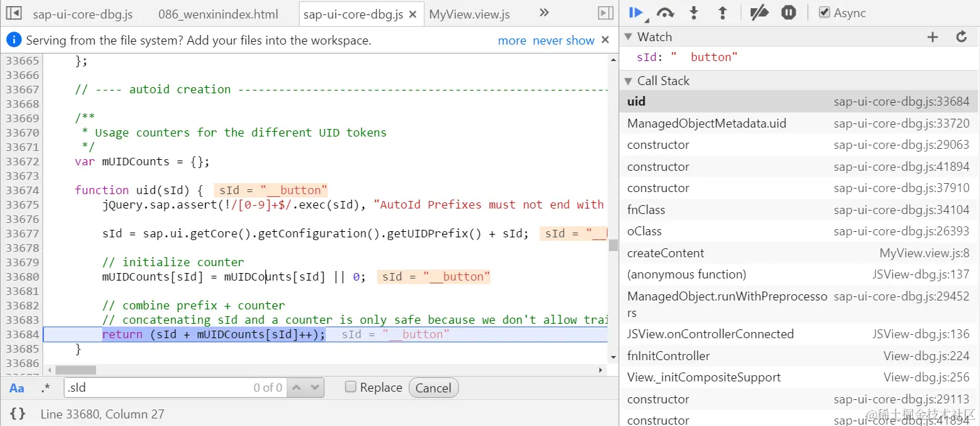Screen dimensions: 980x426
Task: Close the sap-ui-core-dbg.js active tab
Action: coord(412,14)
